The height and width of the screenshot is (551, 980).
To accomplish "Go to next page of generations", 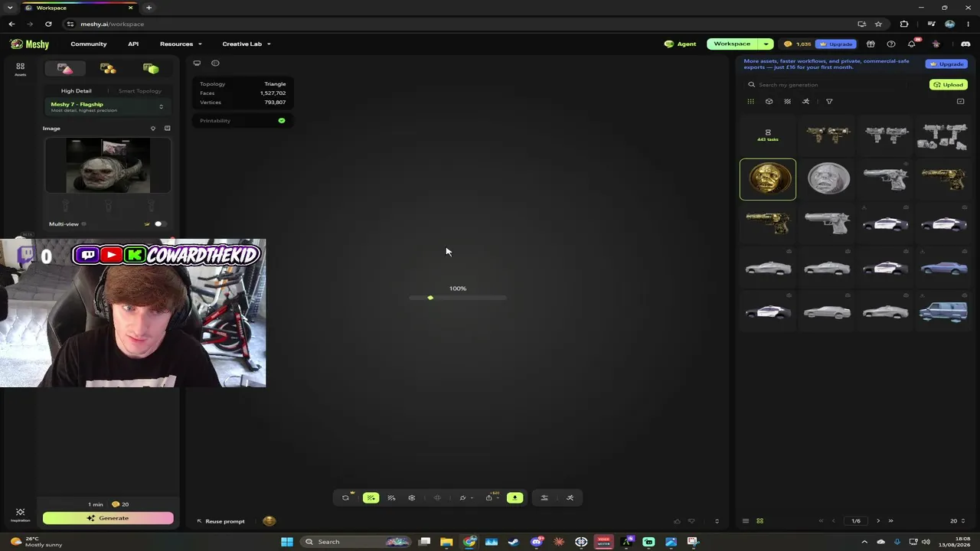I will point(878,521).
